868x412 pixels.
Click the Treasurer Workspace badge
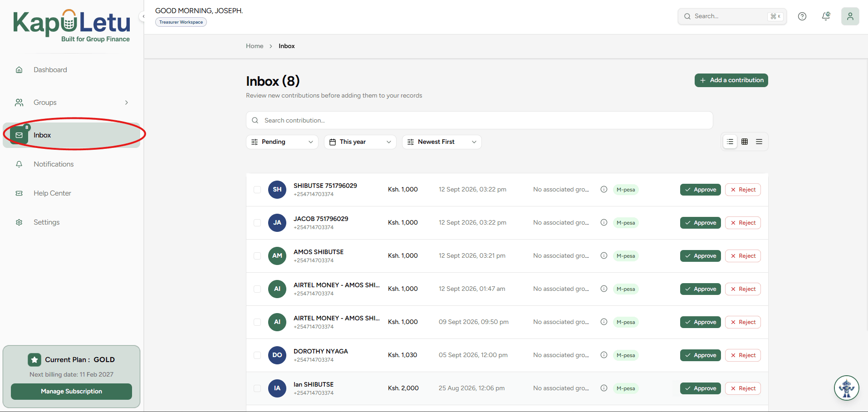pos(181,22)
